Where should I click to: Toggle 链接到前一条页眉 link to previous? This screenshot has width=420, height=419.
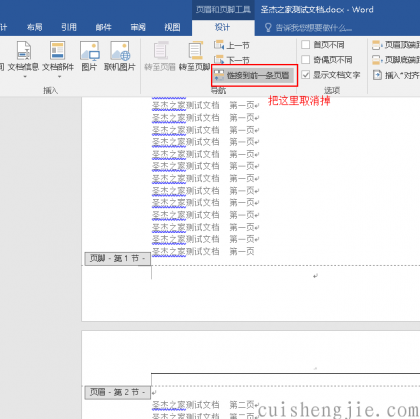click(x=254, y=75)
